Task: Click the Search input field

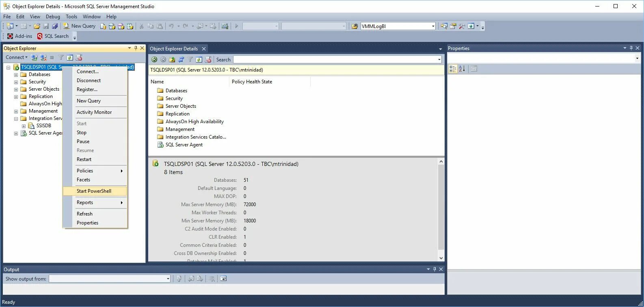Action: tap(335, 59)
